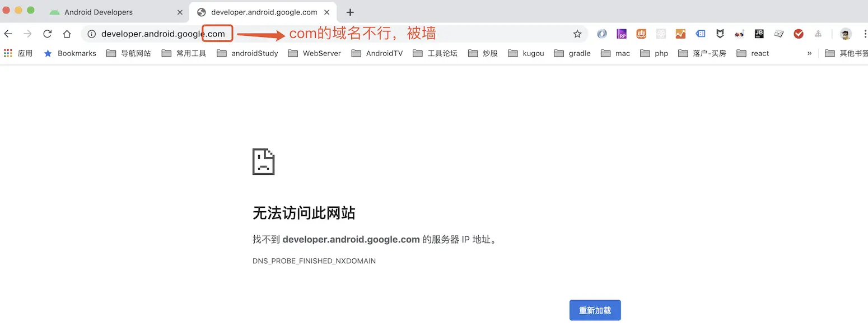Click the blue tag extension icon

click(x=701, y=34)
